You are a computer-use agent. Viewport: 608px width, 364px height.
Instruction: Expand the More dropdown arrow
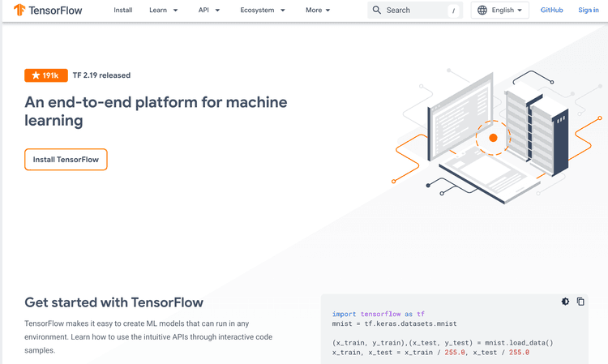tap(328, 11)
